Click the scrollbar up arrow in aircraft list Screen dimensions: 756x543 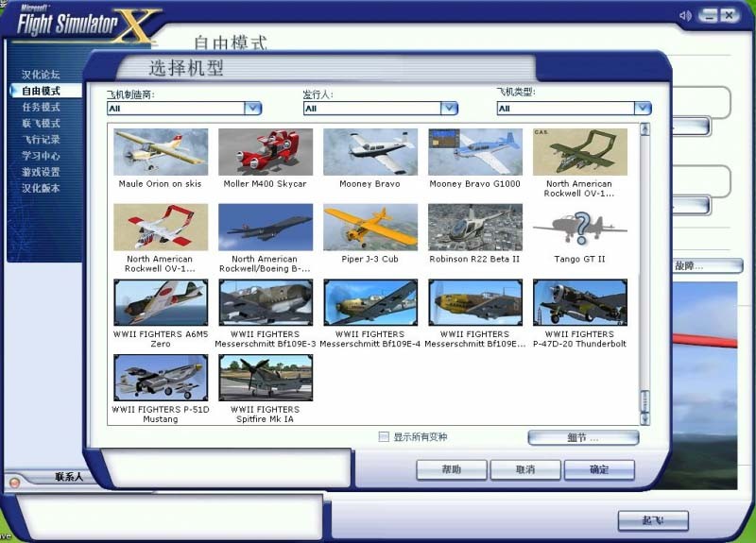[644, 129]
